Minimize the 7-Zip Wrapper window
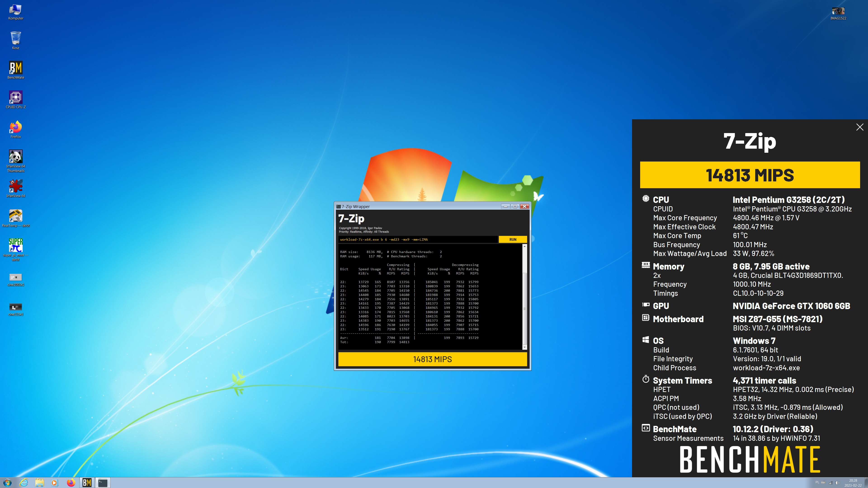 (x=505, y=206)
